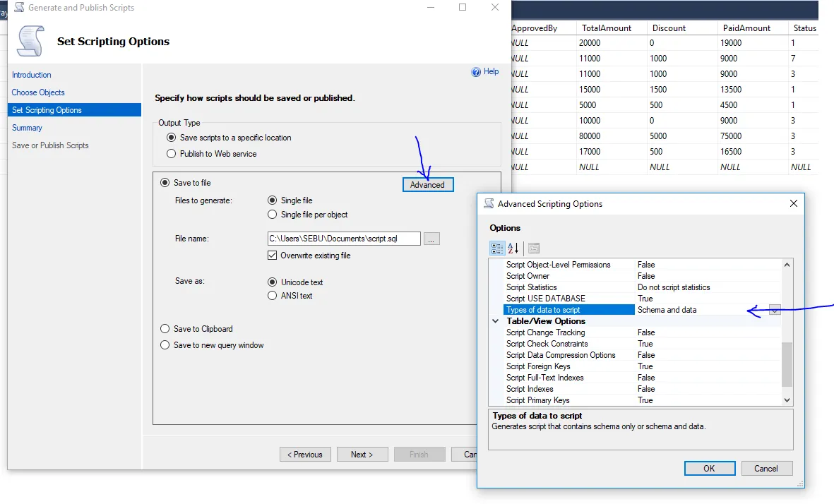Open the Save or Publish Scripts step
Image resolution: width=834 pixels, height=504 pixels.
click(x=50, y=145)
